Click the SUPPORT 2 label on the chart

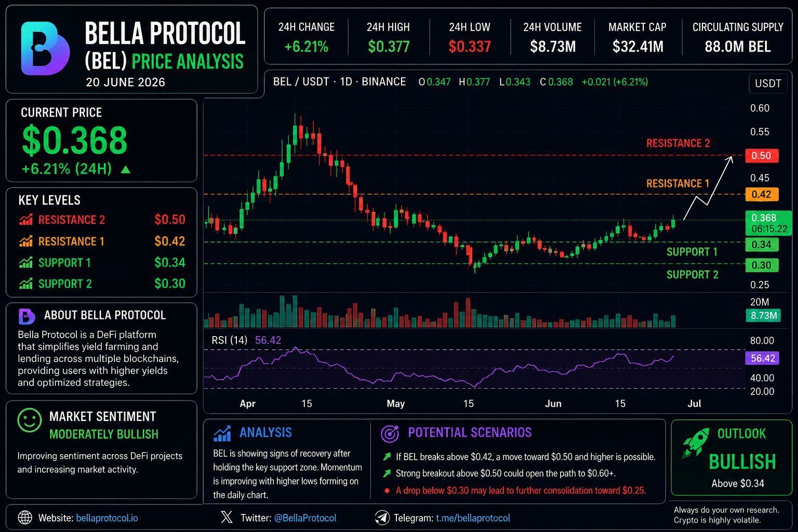pos(693,275)
